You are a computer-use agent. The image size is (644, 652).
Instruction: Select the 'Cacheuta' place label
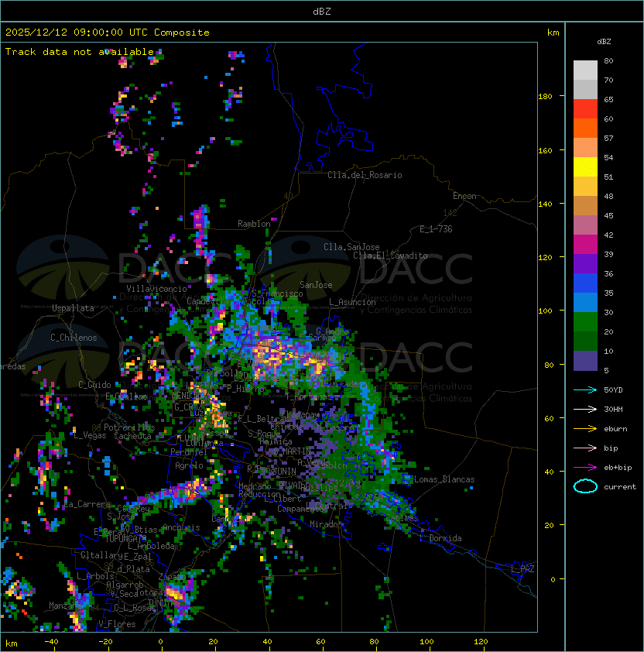point(132,436)
